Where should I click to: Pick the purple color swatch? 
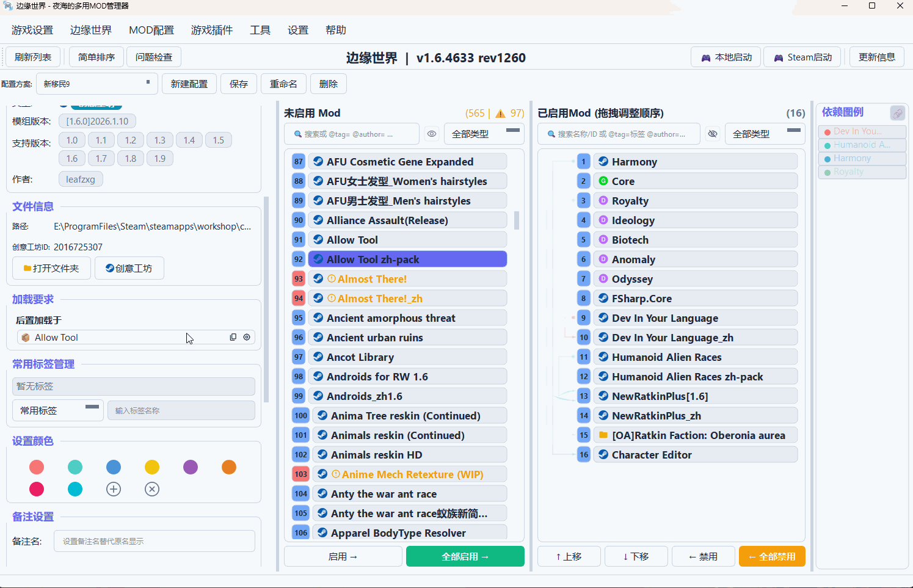191,467
